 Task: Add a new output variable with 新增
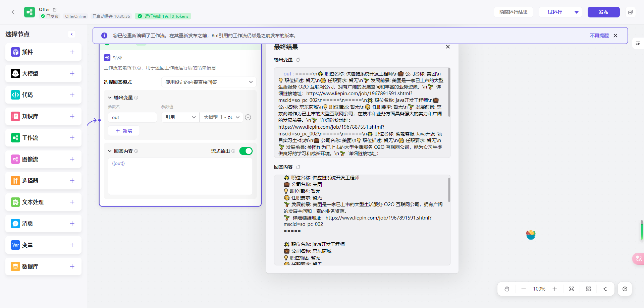(124, 131)
